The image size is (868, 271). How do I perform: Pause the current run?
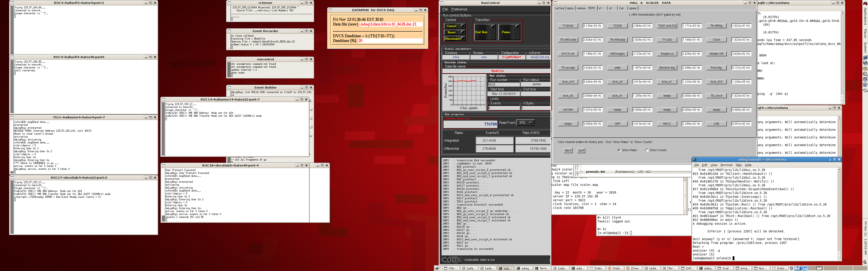click(x=509, y=32)
